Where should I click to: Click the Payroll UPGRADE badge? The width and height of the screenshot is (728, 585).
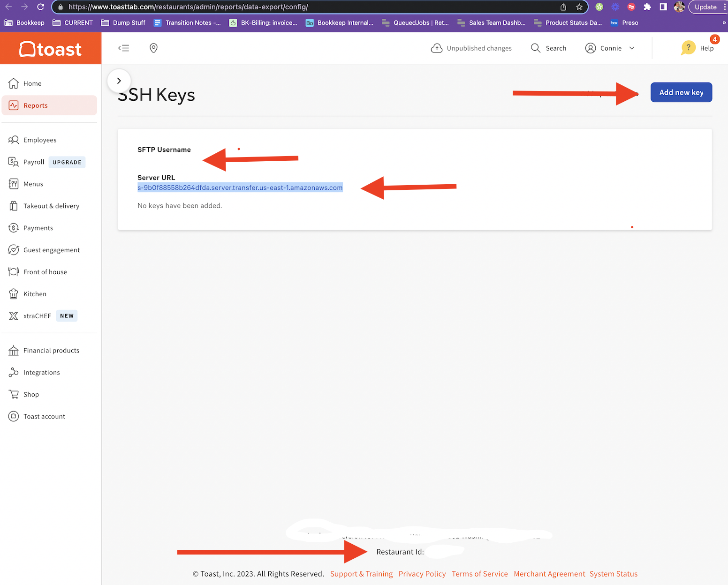(x=67, y=162)
